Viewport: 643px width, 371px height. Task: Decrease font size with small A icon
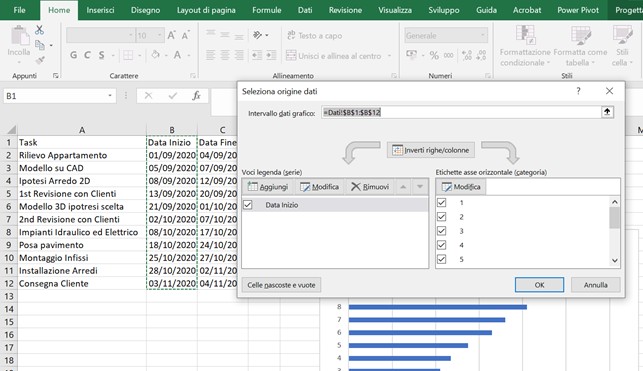pos(185,36)
